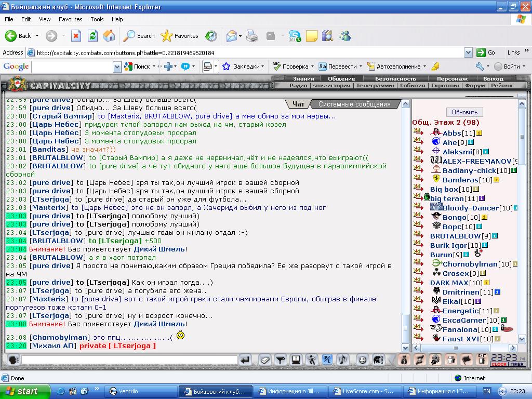Viewport: 532px width, 399px height.
Task: Switch to LiveScore.com taskbar window
Action: click(366, 391)
